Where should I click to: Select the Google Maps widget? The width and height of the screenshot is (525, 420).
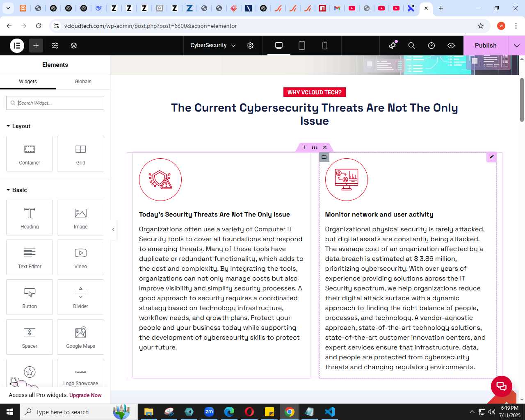tap(80, 337)
